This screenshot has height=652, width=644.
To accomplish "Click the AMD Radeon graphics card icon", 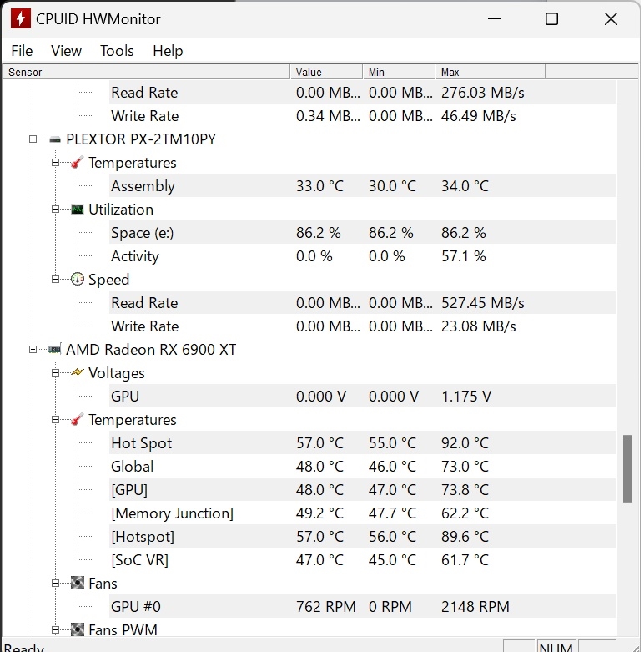I will pyautogui.click(x=55, y=350).
